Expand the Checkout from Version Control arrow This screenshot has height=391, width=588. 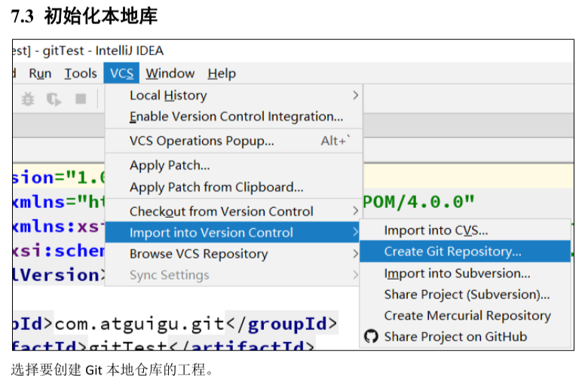tap(355, 211)
